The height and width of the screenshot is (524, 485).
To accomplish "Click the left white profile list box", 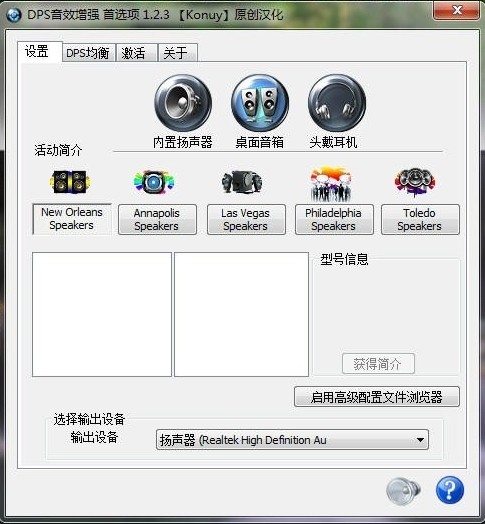I will [102, 314].
